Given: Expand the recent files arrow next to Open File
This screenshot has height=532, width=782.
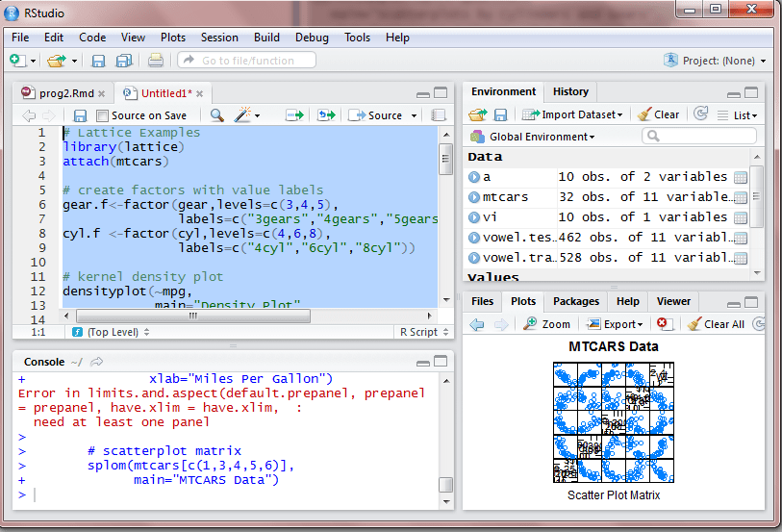Looking at the screenshot, I should click(74, 61).
